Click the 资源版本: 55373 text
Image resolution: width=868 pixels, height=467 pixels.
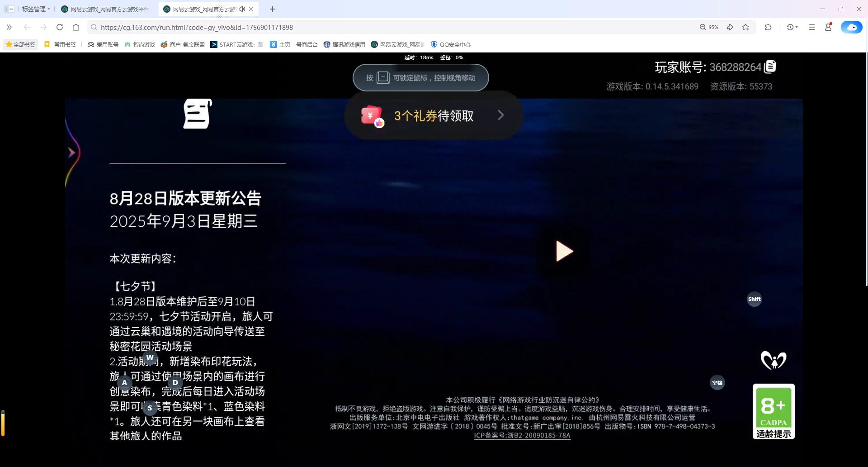coord(741,86)
